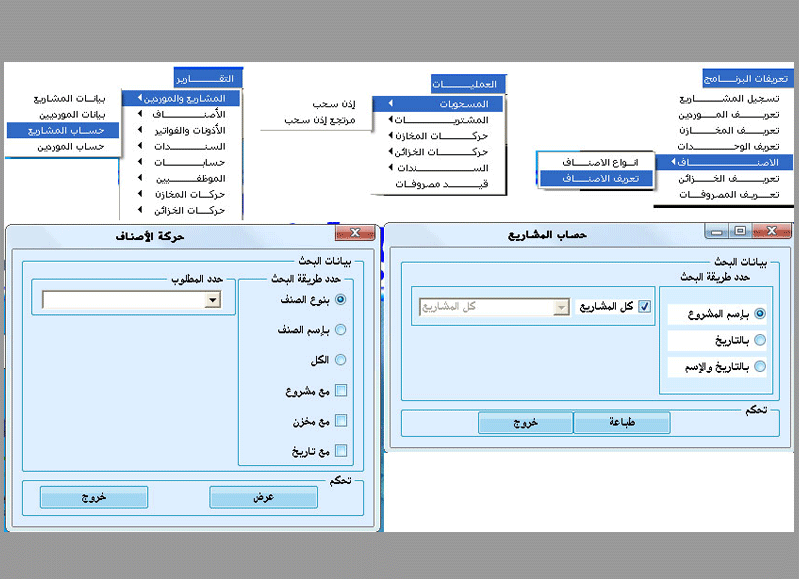
Task: Choose حساب المشاريع submenu item
Action: pyautogui.click(x=63, y=130)
